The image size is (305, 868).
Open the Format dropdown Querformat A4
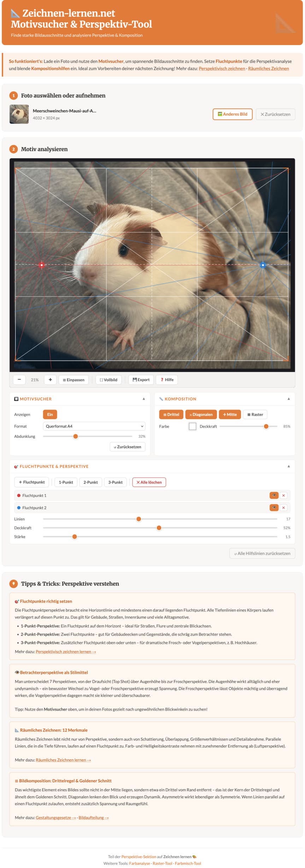(x=94, y=426)
